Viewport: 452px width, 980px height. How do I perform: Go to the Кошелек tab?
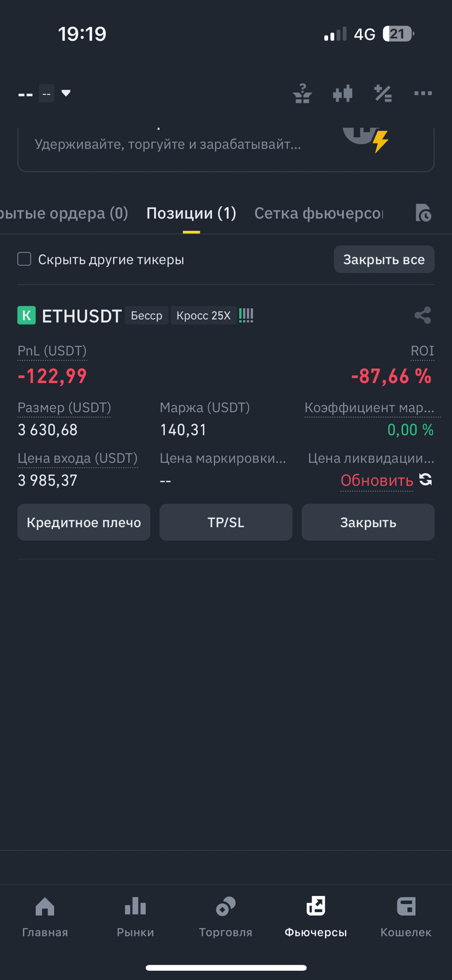pyautogui.click(x=406, y=917)
